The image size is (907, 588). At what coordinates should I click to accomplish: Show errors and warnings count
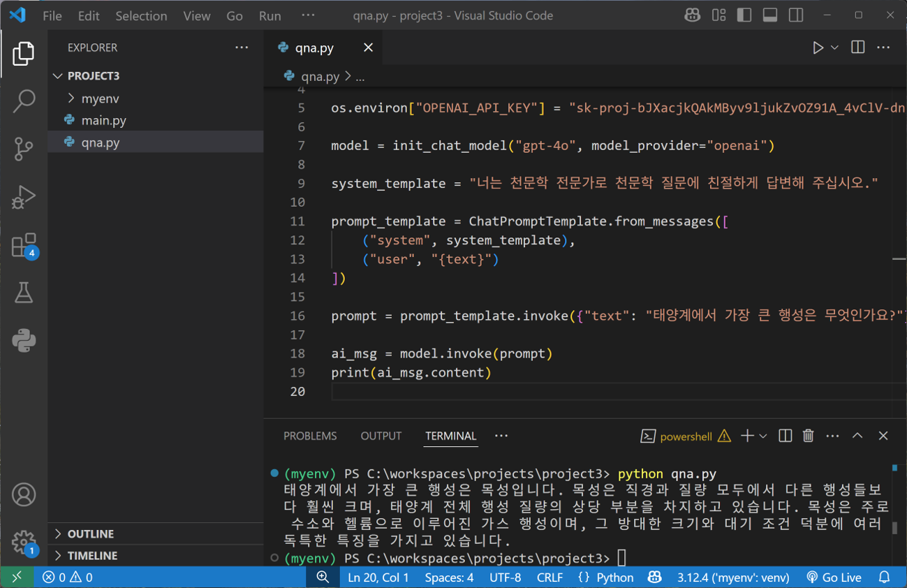click(x=67, y=578)
